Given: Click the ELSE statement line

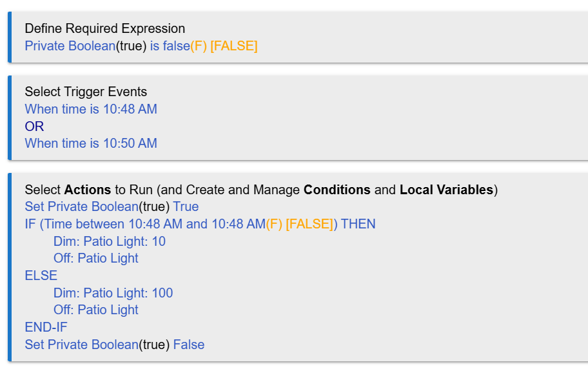Looking at the screenshot, I should (x=41, y=276).
